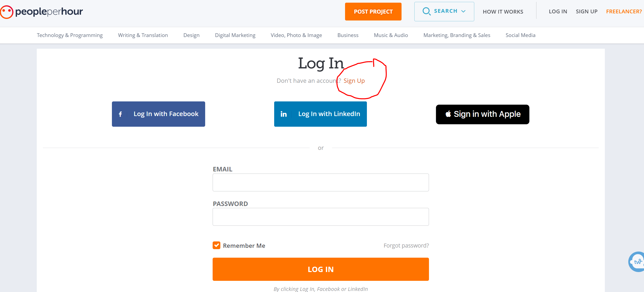Screen dimensions: 644x292
Task: Click the Forgot password link
Action: coord(406,245)
